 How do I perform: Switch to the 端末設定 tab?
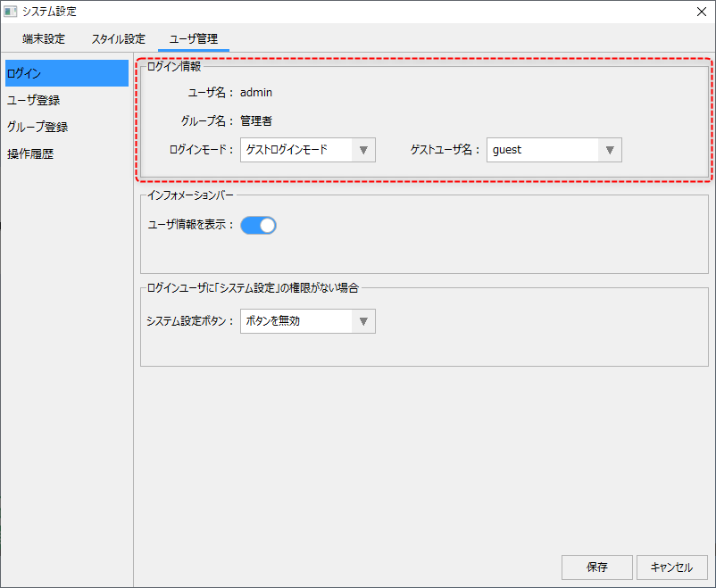pyautogui.click(x=44, y=39)
